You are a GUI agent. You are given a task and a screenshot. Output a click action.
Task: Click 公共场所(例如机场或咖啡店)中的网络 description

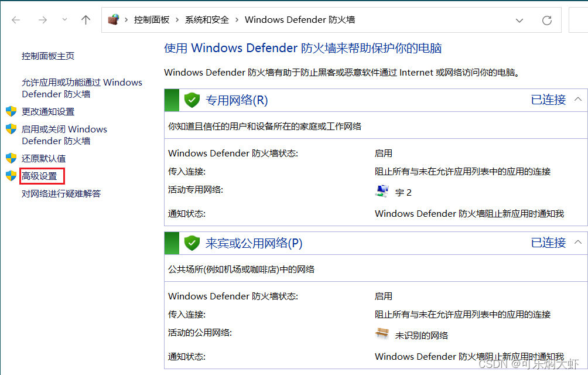(241, 270)
